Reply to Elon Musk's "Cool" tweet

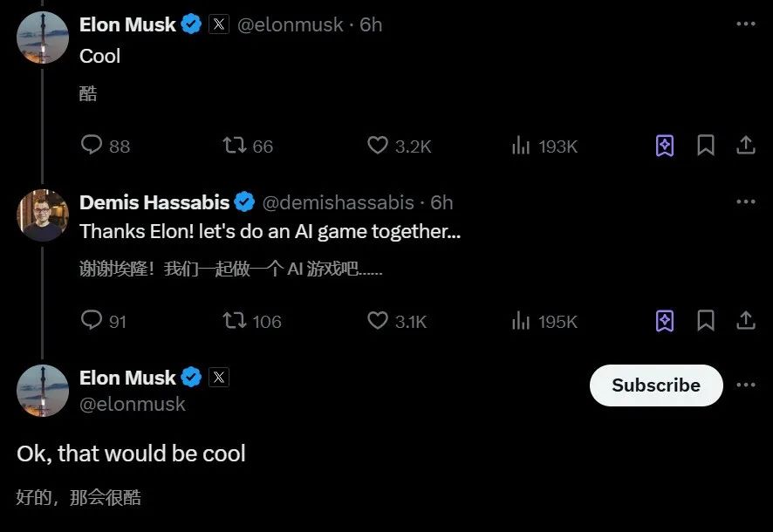[x=92, y=146]
